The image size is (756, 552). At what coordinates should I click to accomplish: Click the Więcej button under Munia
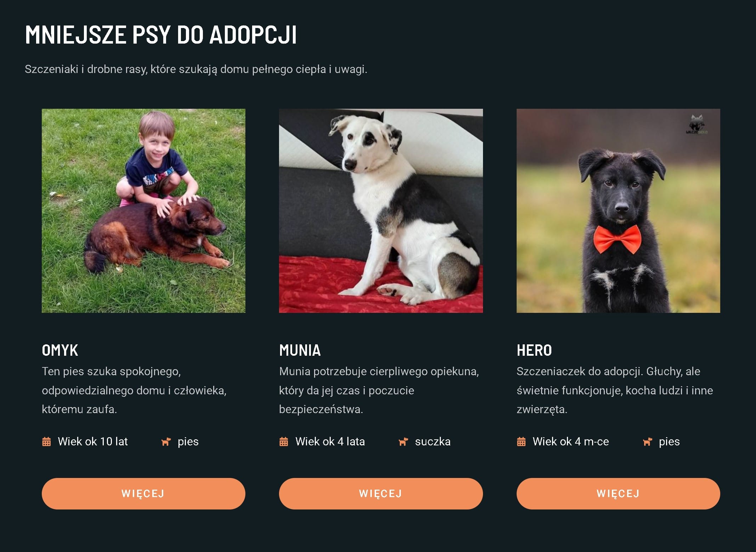[x=381, y=494]
